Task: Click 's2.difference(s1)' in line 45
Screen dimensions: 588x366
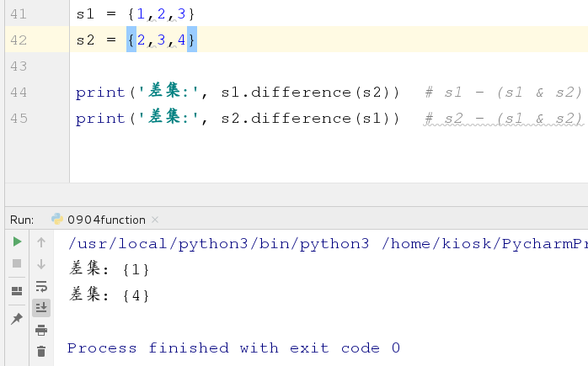Action: pos(306,119)
